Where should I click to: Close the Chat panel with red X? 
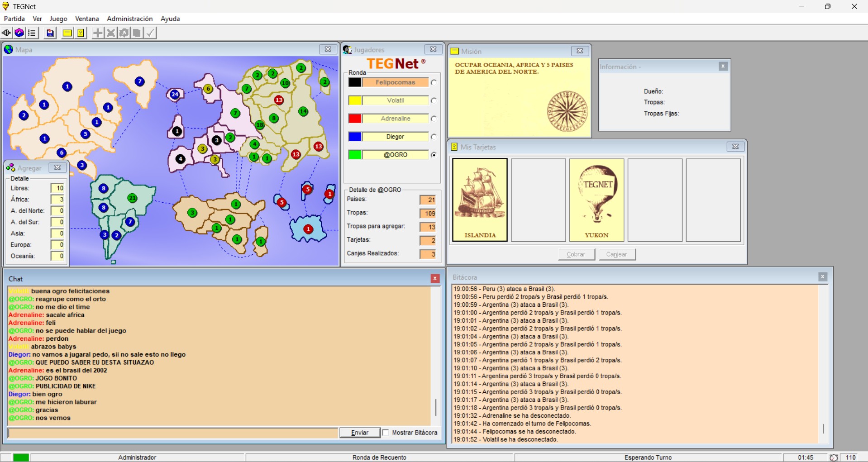pyautogui.click(x=435, y=279)
